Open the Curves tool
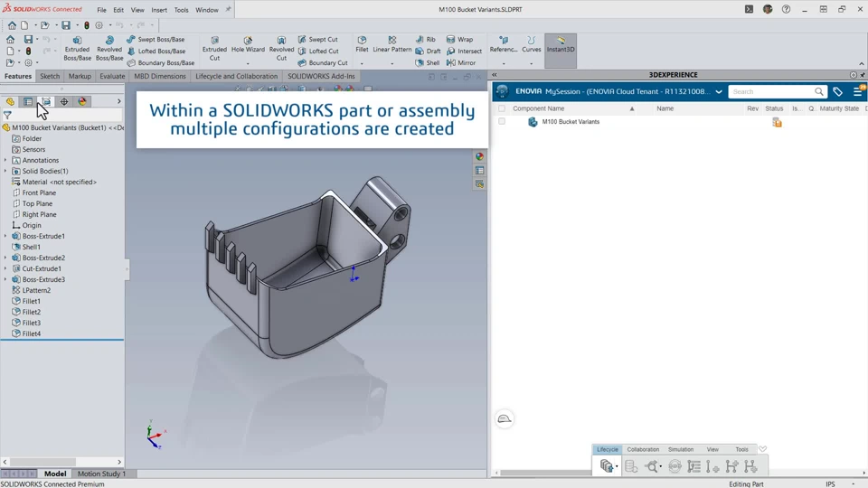Screen dimensions: 868x488 [531, 44]
